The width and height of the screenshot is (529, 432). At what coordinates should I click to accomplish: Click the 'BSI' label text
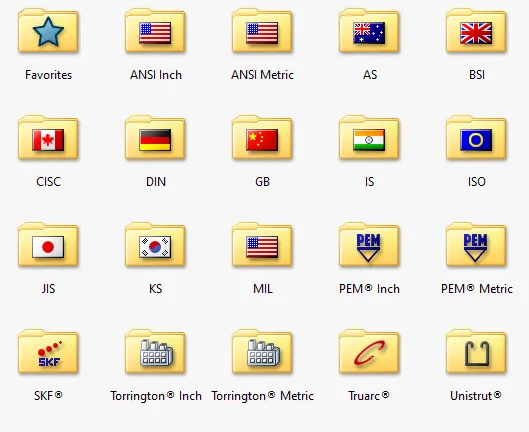click(x=477, y=75)
